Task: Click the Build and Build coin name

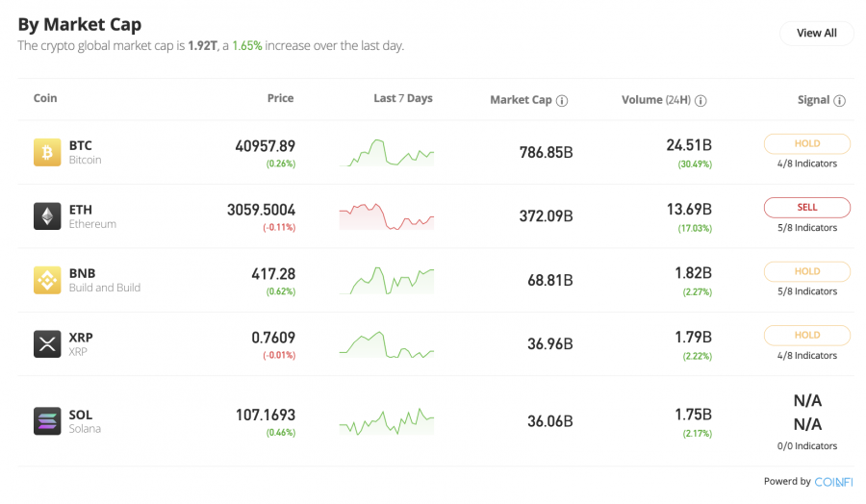Action: pos(105,289)
